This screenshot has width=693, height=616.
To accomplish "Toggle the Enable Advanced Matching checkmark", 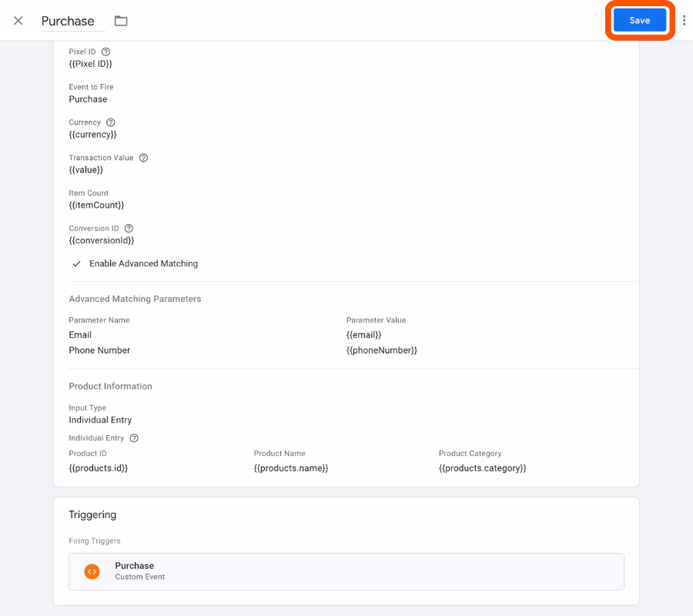I will coord(76,264).
